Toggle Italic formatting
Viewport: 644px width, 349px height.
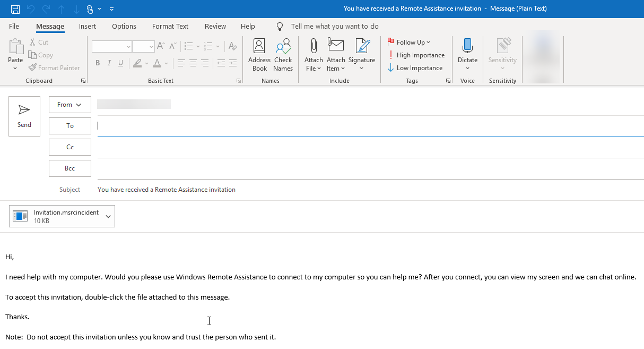[x=109, y=63]
